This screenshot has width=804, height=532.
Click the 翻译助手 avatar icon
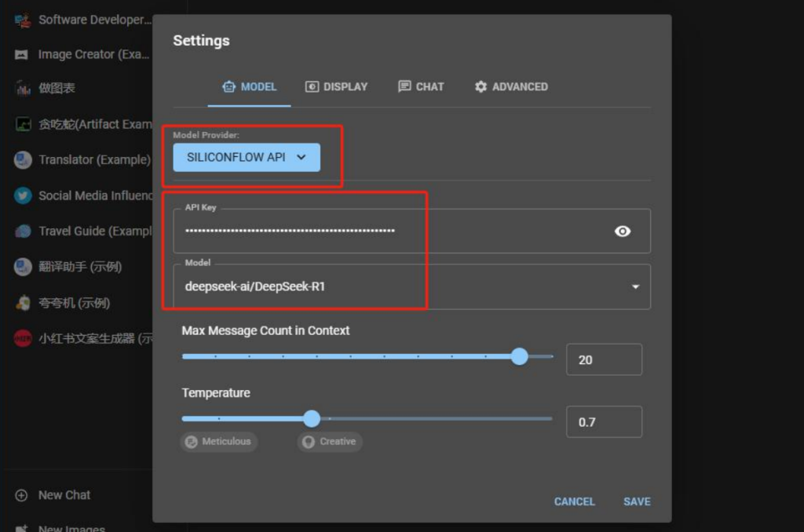(23, 267)
